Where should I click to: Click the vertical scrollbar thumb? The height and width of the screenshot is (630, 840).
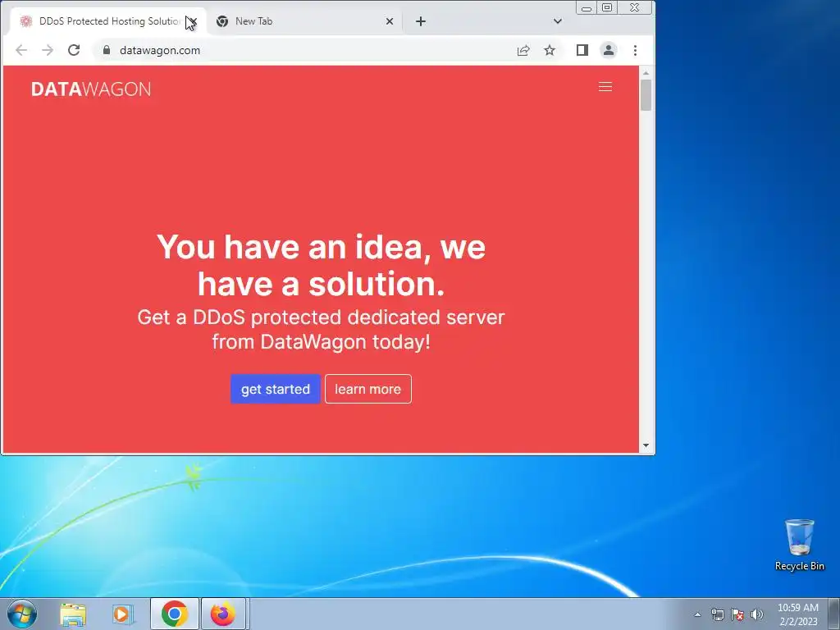646,95
